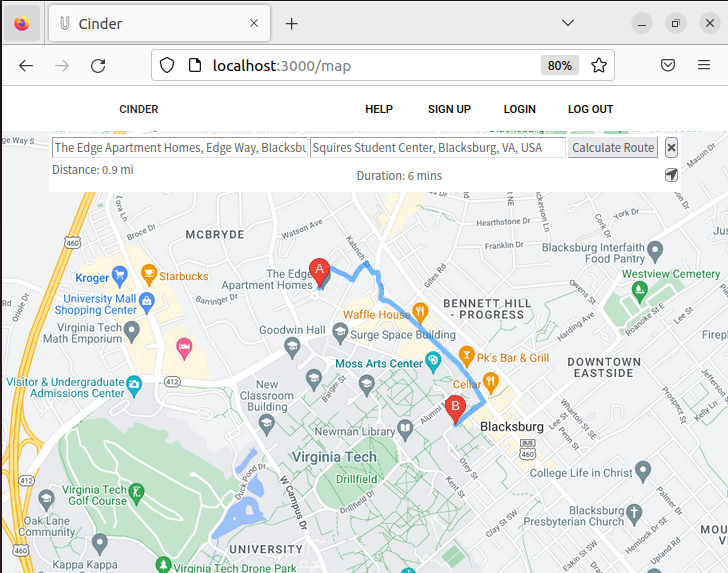Viewport: 728px width, 573px height.
Task: Click the Virginia Tech Drone Park tree pin
Action: click(x=163, y=566)
